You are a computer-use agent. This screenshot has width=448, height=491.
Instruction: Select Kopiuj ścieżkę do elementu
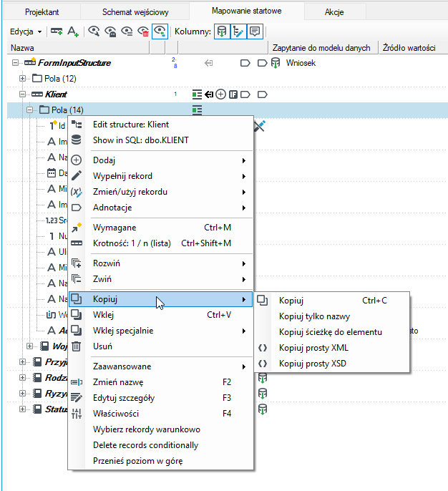point(332,332)
